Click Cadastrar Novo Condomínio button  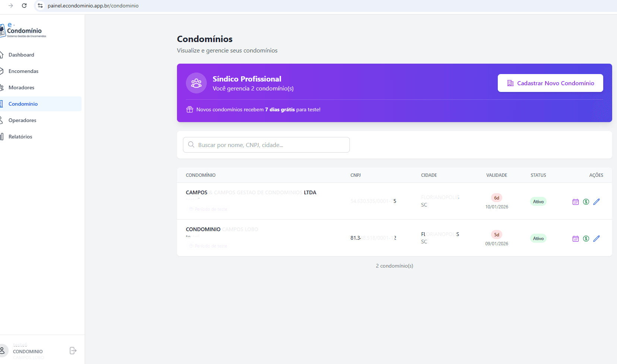(550, 83)
